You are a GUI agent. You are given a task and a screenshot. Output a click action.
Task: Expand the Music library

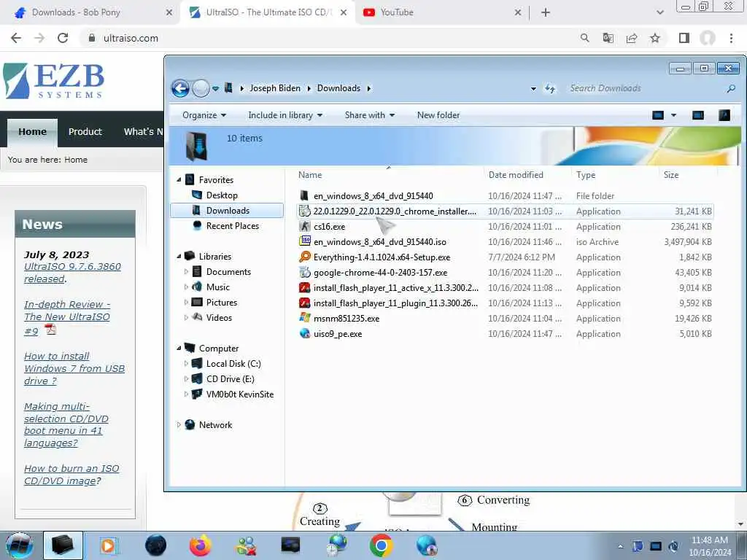(x=186, y=287)
